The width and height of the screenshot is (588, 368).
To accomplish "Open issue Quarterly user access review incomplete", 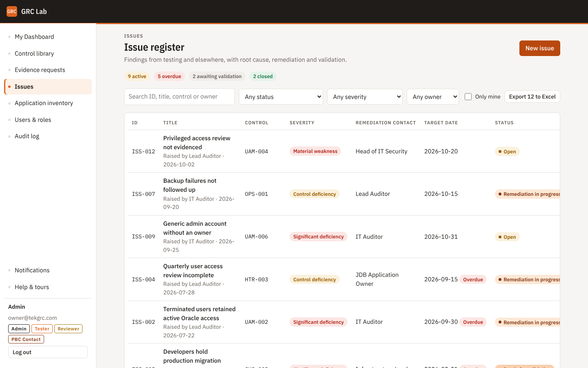I will (x=193, y=271).
